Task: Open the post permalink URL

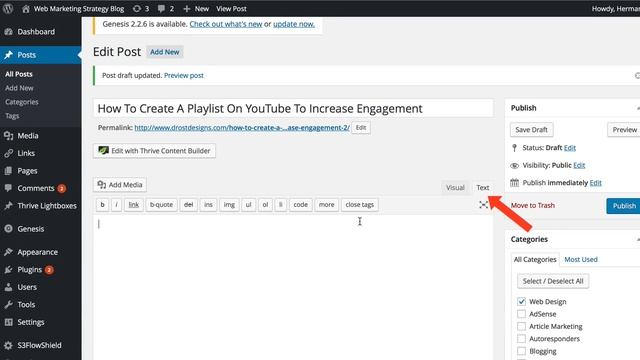Action: click(242, 128)
